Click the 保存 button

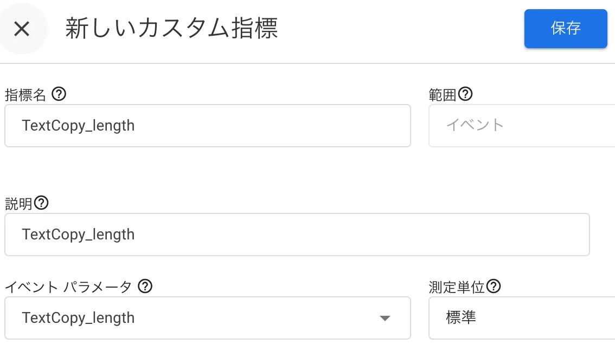click(x=566, y=29)
